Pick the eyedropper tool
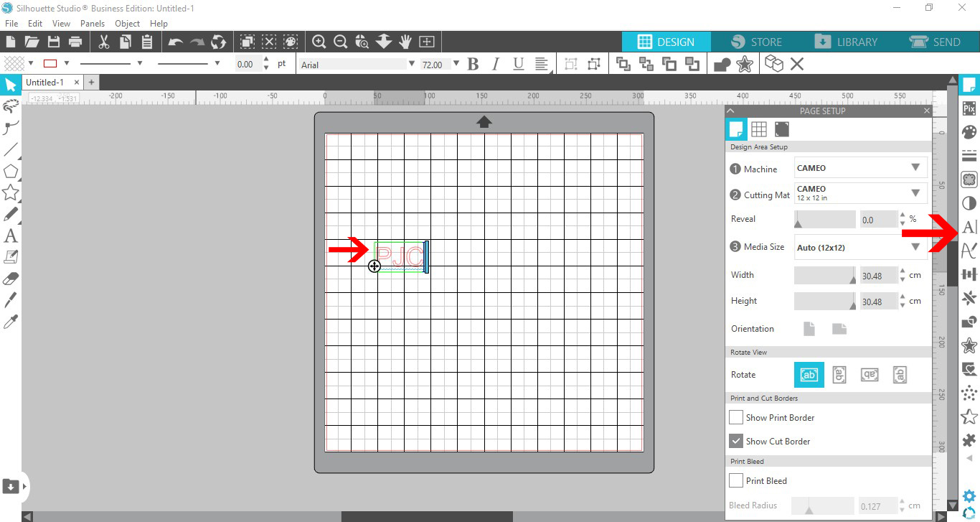 click(x=11, y=322)
